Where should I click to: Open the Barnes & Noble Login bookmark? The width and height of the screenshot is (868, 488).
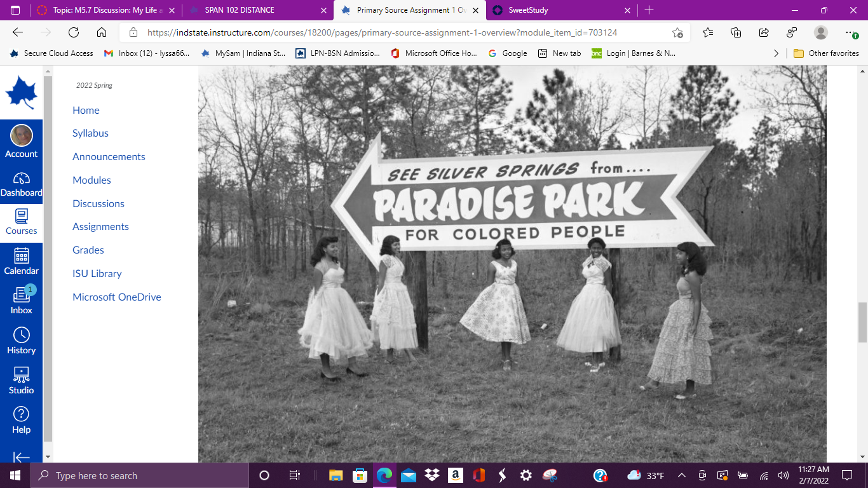coord(633,53)
